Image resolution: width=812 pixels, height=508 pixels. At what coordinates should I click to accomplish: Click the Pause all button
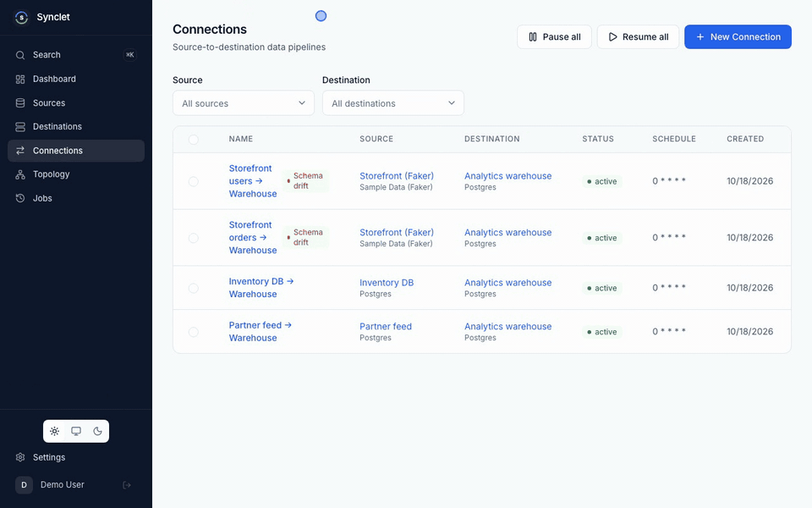pos(554,36)
